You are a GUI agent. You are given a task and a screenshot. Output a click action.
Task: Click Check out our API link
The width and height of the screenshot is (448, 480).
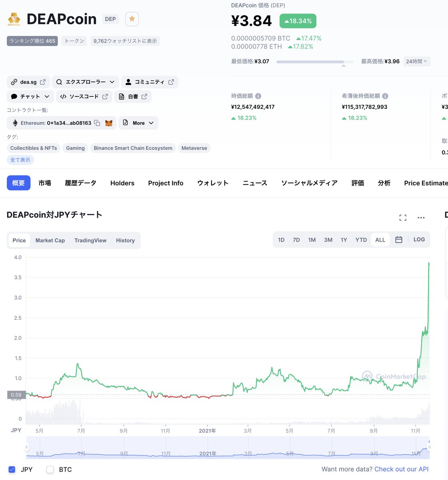(401, 469)
